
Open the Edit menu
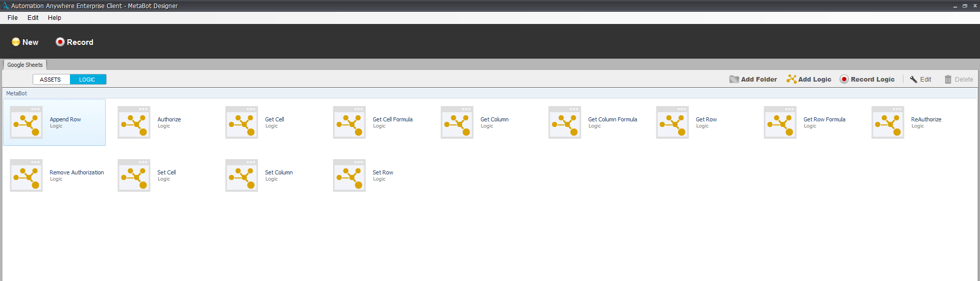[x=33, y=17]
